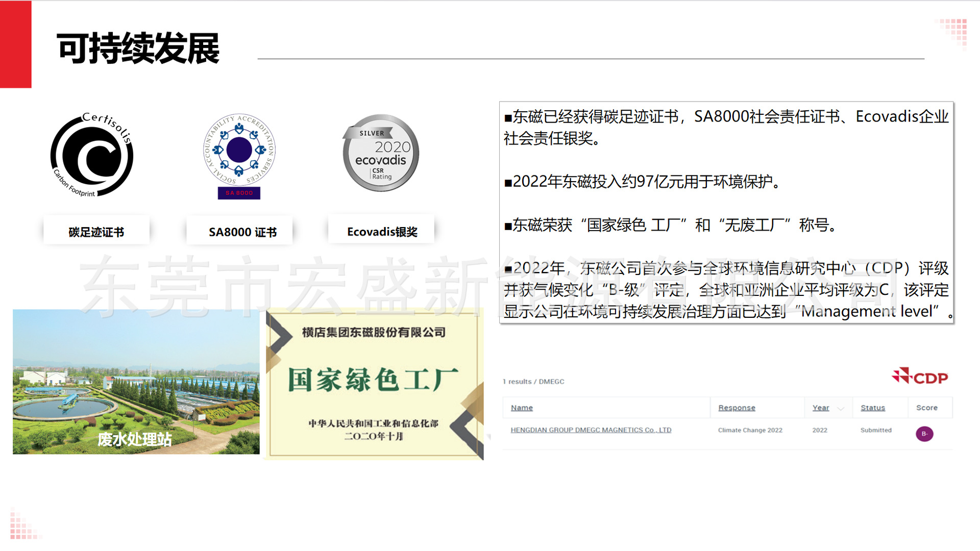Click the Ecovadis 2020 silver medal
The height and width of the screenshot is (551, 980).
pyautogui.click(x=381, y=153)
